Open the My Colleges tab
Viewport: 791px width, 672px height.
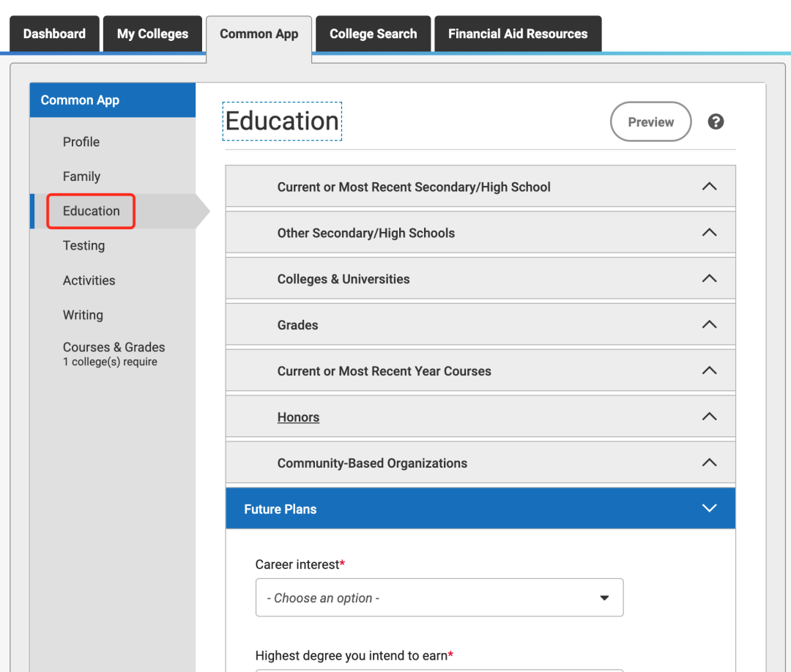coord(152,34)
